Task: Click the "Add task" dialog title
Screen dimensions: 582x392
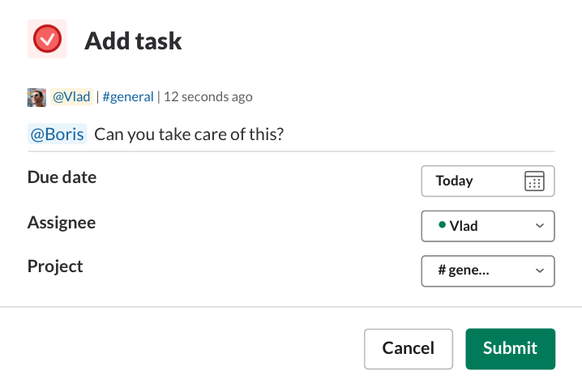Action: [x=133, y=40]
